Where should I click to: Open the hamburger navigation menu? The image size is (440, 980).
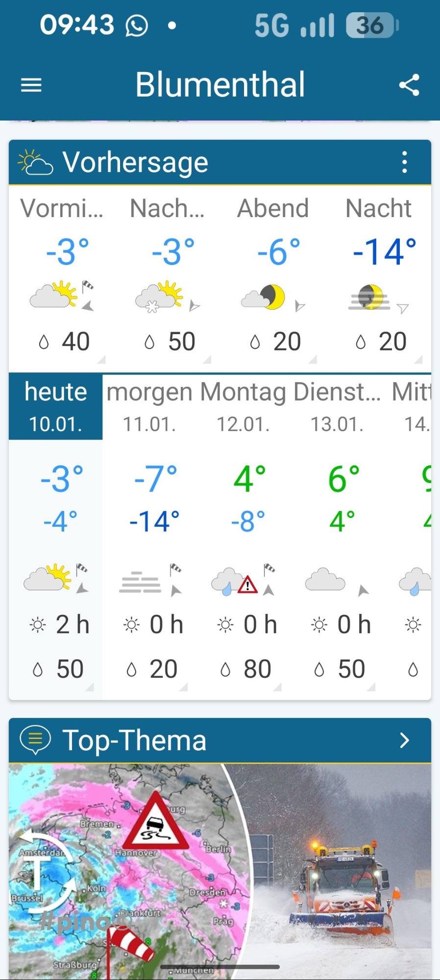[31, 85]
